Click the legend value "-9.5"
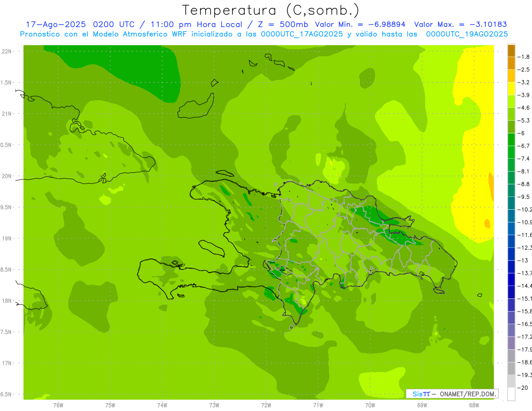 point(524,197)
